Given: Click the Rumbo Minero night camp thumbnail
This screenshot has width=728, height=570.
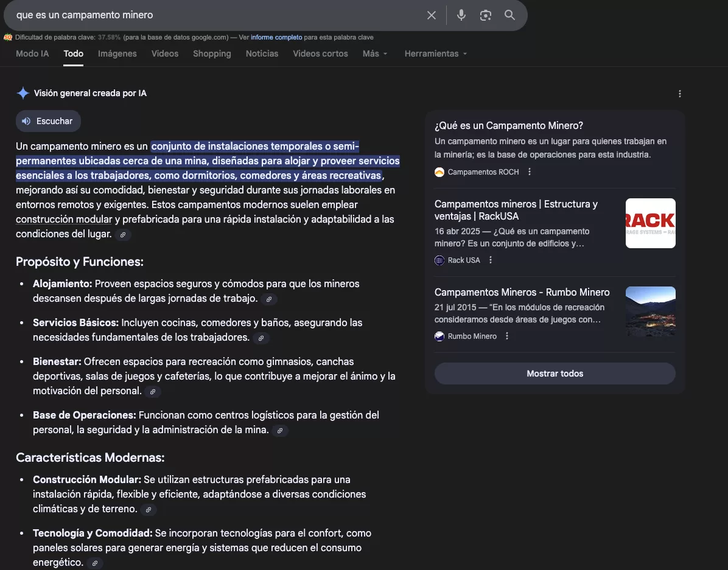Looking at the screenshot, I should [651, 311].
